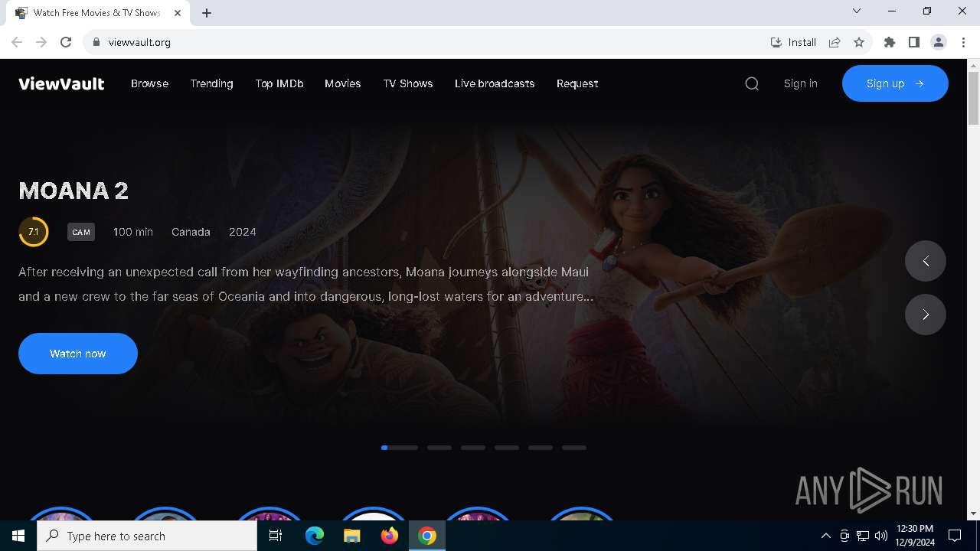
Task: Expand Chrome tab search chevron
Action: (857, 11)
